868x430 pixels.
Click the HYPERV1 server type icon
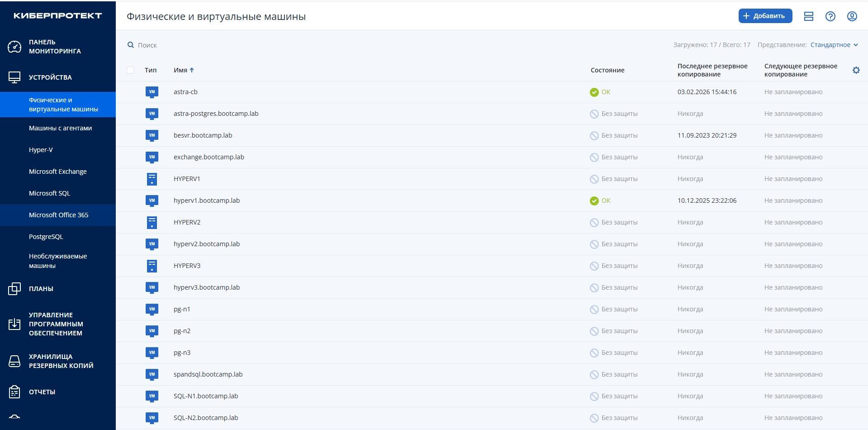[x=152, y=179]
